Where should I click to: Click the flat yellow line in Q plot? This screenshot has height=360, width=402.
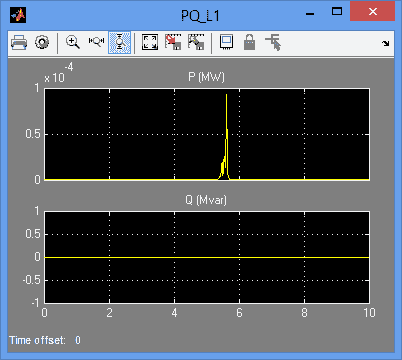coord(207,257)
